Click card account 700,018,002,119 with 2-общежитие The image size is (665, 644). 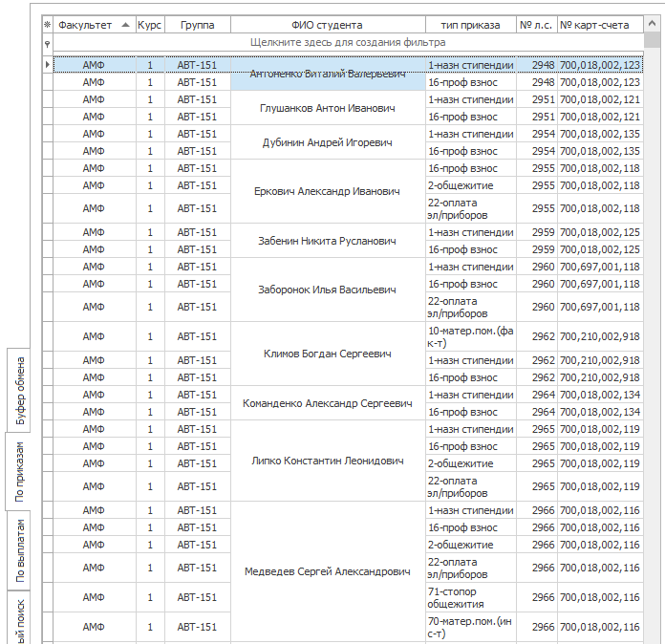point(600,463)
